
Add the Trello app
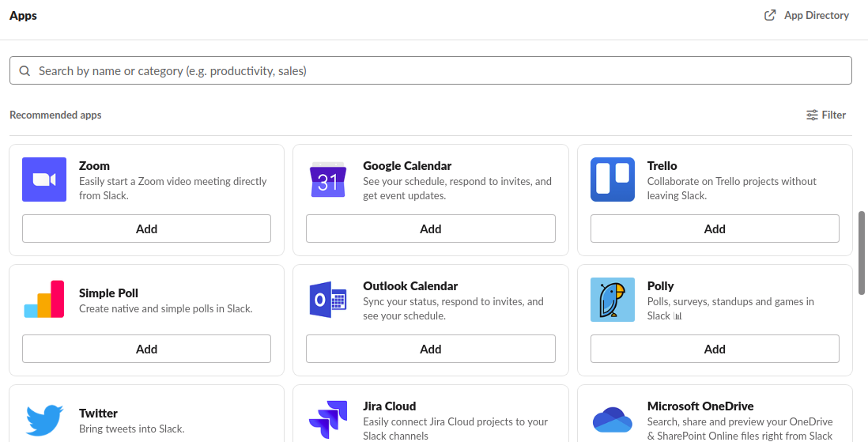tap(715, 229)
